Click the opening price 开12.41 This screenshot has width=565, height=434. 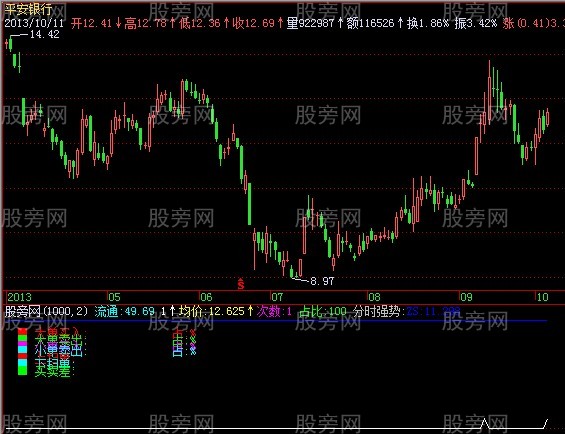pos(91,23)
